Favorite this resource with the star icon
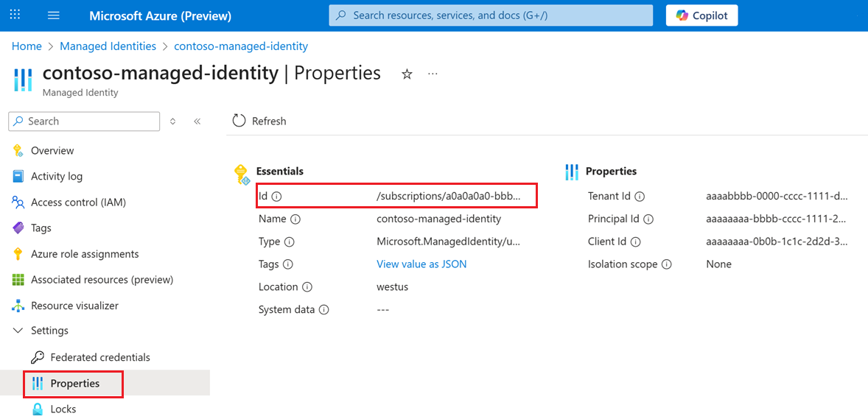 (407, 74)
